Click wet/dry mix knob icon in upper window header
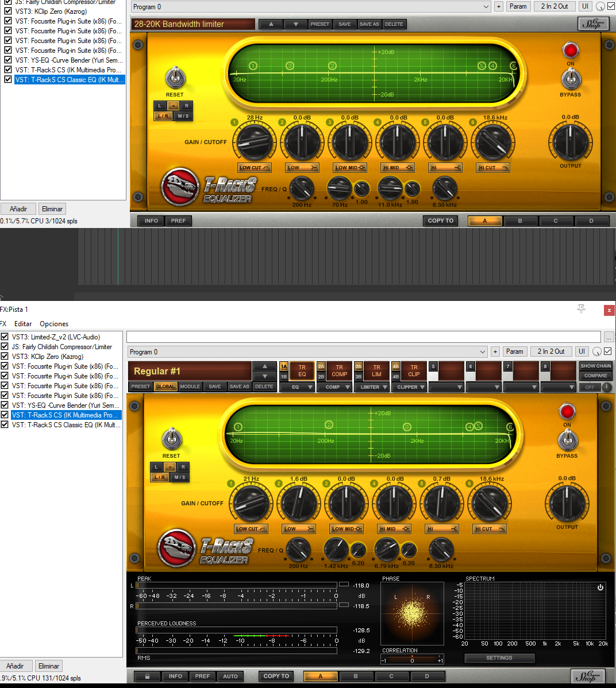616x688 pixels. pyautogui.click(x=600, y=6)
